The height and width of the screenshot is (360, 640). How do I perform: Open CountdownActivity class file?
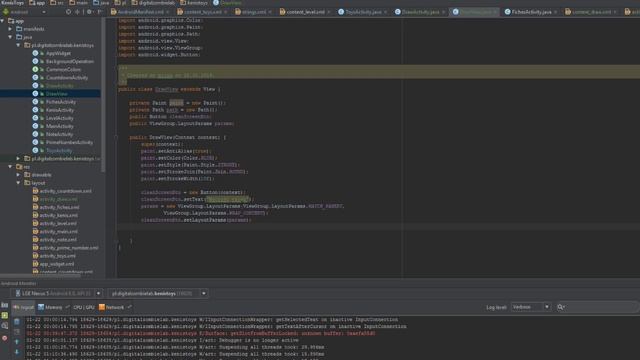67,78
